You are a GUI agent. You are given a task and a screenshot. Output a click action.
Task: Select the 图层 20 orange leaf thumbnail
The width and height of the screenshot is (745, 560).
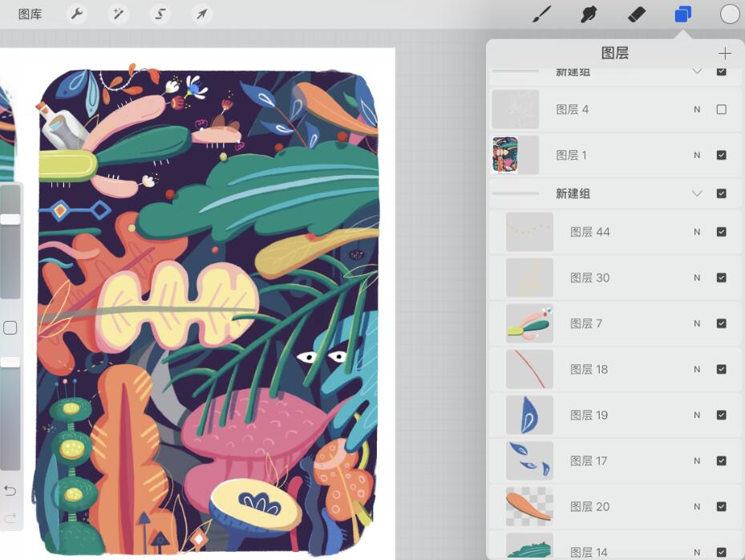(530, 507)
